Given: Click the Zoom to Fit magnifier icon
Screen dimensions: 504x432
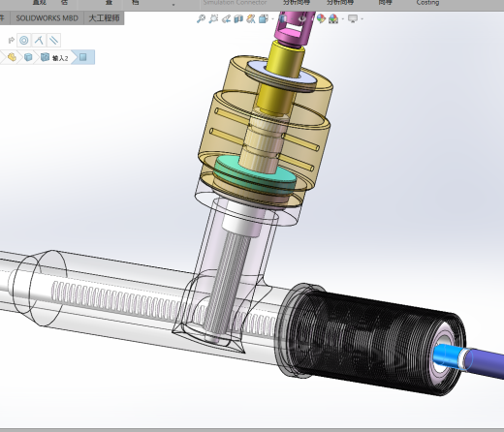Looking at the screenshot, I should coord(201,19).
